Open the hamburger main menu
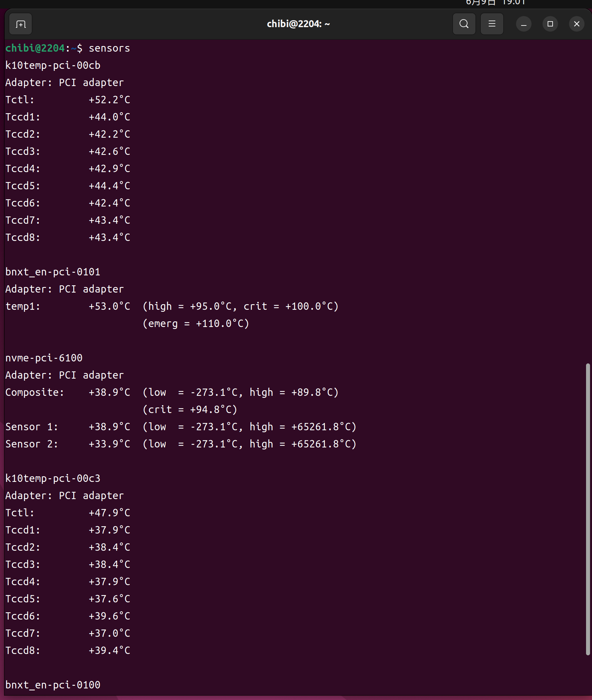The height and width of the screenshot is (700, 592). [x=492, y=24]
